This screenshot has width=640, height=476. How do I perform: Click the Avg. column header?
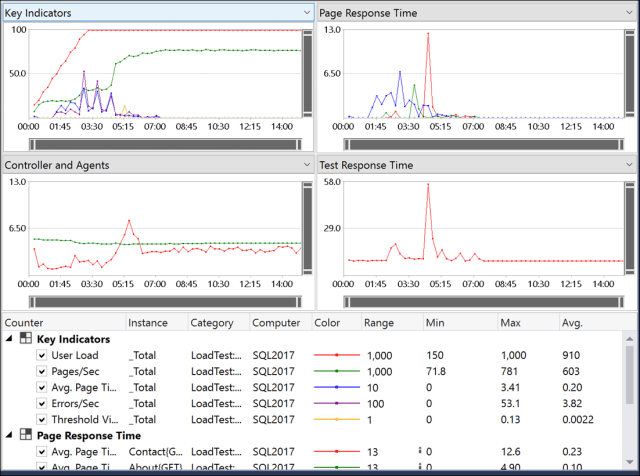point(590,323)
